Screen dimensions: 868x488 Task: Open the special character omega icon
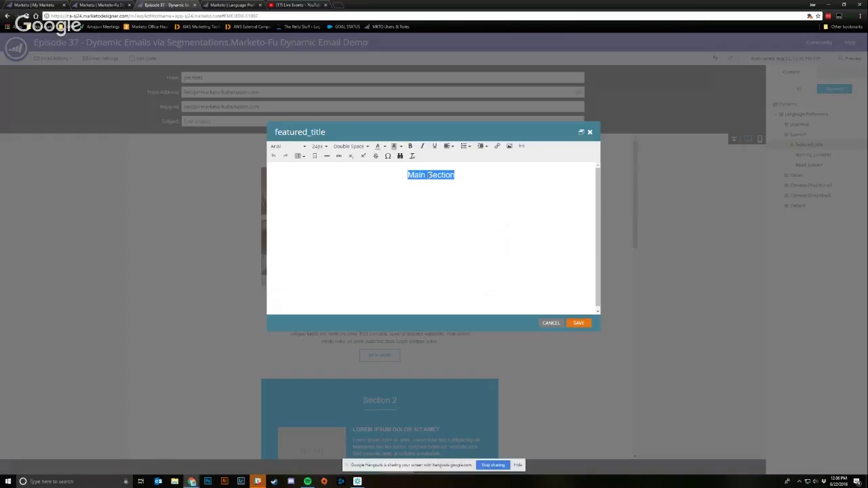[x=388, y=156]
